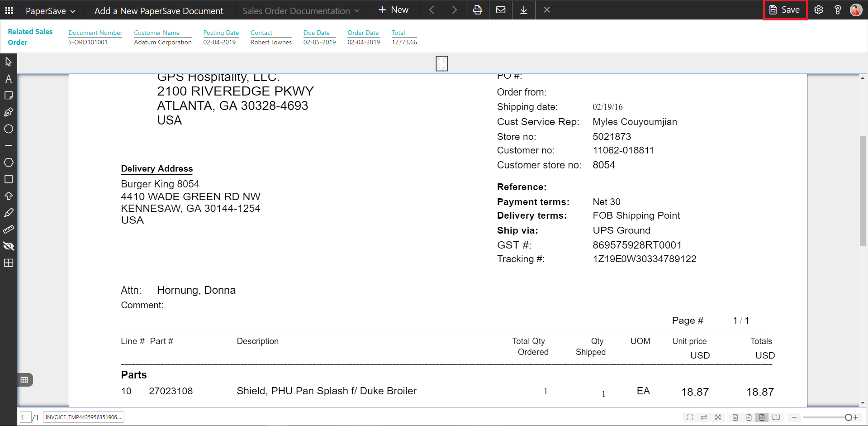The width and height of the screenshot is (868, 426).
Task: Select the highlighter tool
Action: click(x=9, y=213)
